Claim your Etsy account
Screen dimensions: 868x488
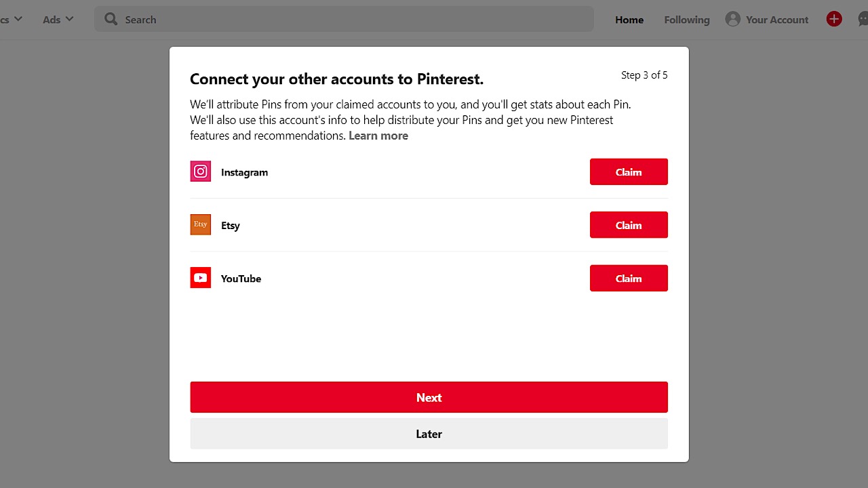click(x=629, y=225)
